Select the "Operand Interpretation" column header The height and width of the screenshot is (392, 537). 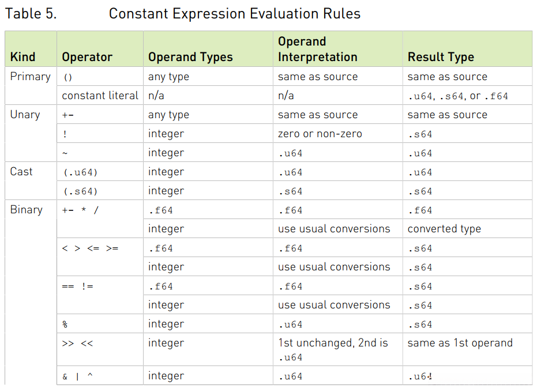click(x=317, y=50)
